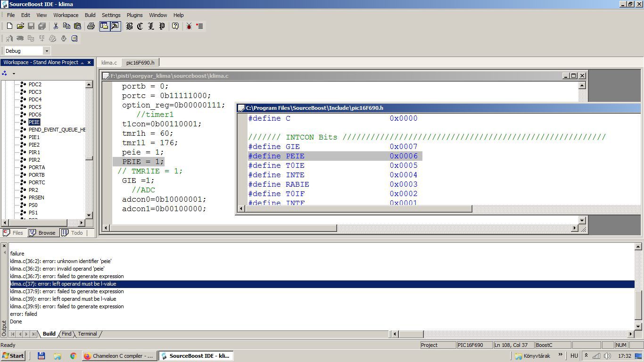The image size is (644, 362).
Task: Switch to the Find output tab
Action: coord(66,334)
